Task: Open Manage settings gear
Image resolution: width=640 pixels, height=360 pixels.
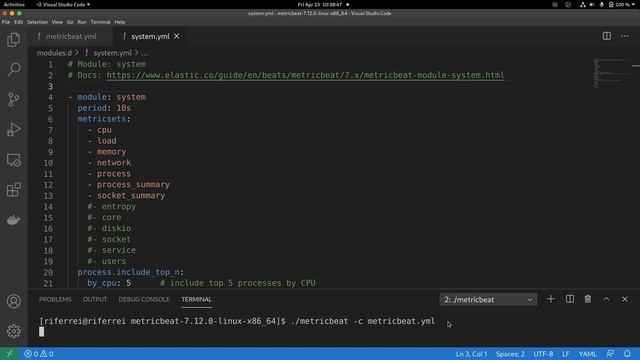Action: tap(13, 331)
